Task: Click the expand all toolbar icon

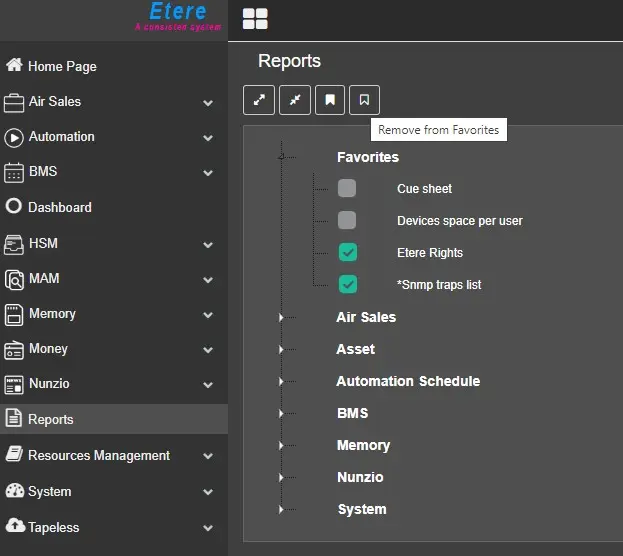Action: point(258,100)
